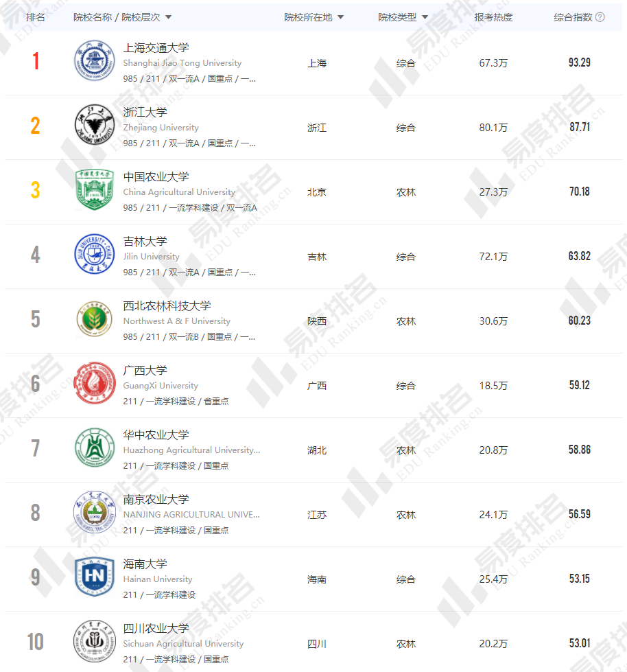Open the 院校名称 / 院校层次 filter dropdown
627x672 pixels.
[x=169, y=17]
